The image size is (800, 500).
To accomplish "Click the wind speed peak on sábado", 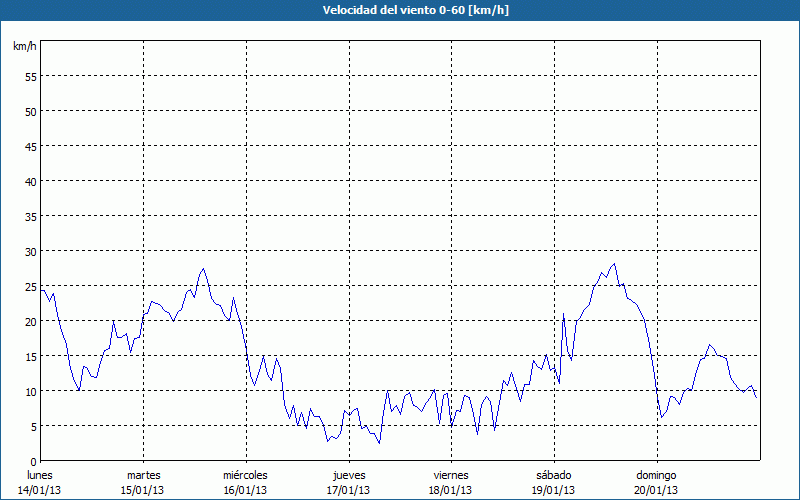I will (x=614, y=264).
